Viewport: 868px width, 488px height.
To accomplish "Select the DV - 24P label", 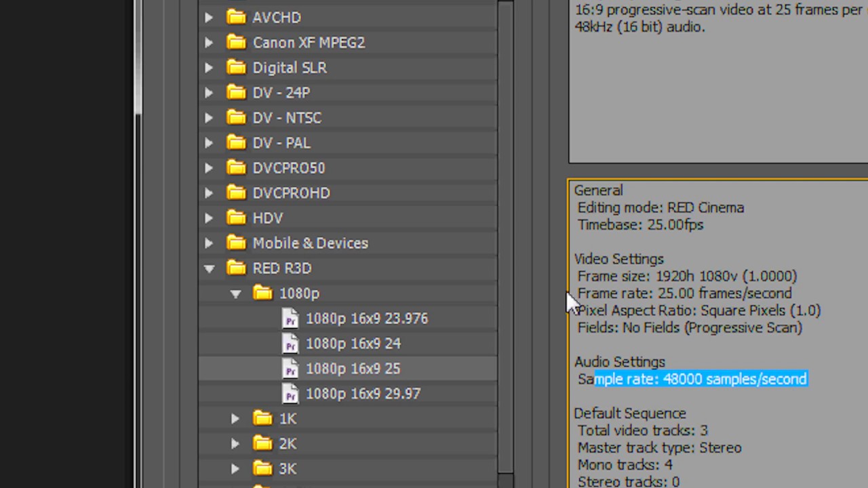I will tap(281, 93).
